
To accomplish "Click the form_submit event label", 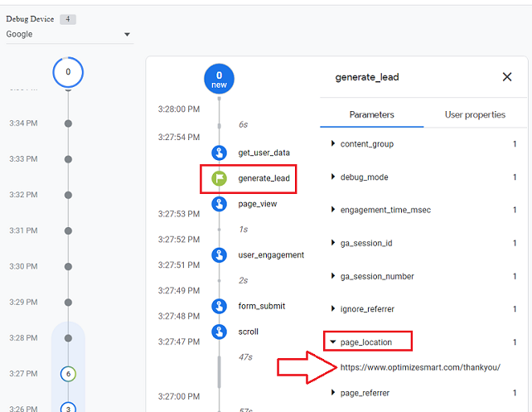I will 262,306.
